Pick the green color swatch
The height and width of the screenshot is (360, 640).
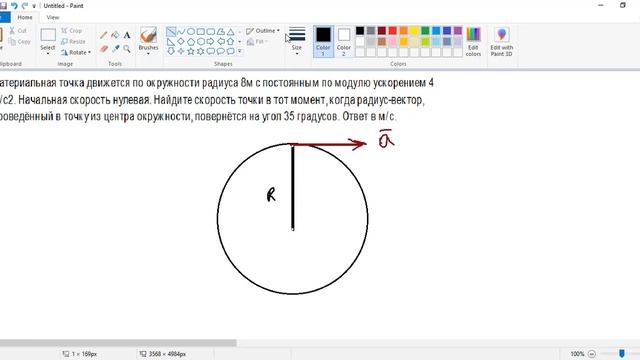tap(425, 31)
